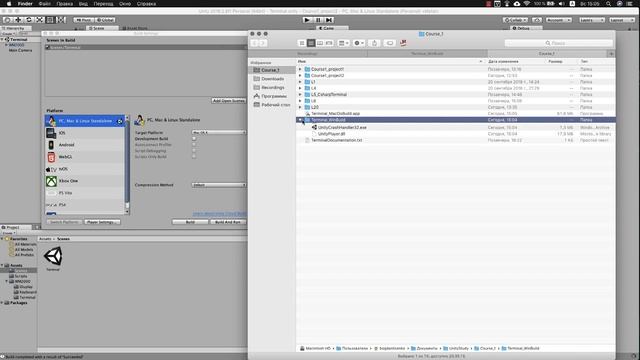The image size is (640, 360).
Task: Open Finder Share button
Action: pos(374,43)
